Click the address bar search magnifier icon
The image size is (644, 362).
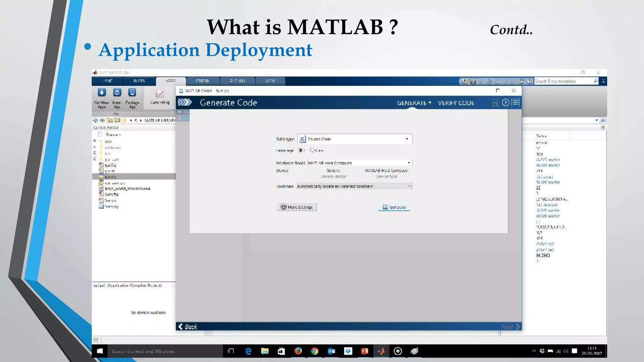point(603,120)
